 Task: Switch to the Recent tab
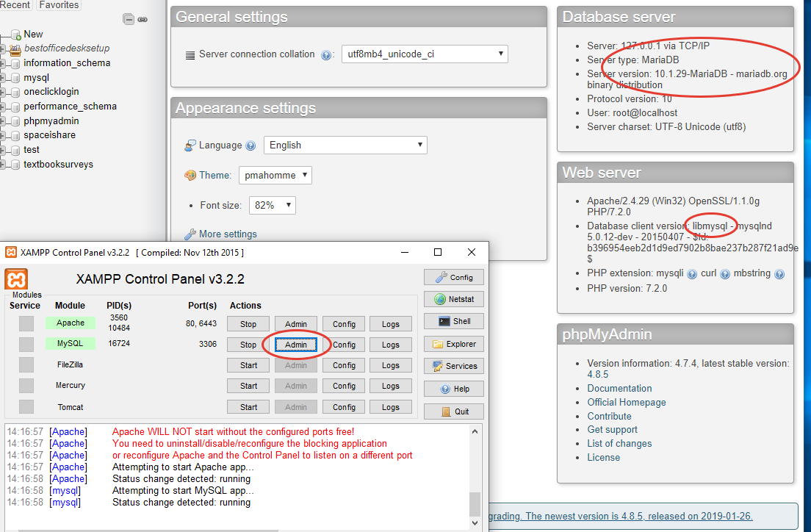click(x=15, y=4)
